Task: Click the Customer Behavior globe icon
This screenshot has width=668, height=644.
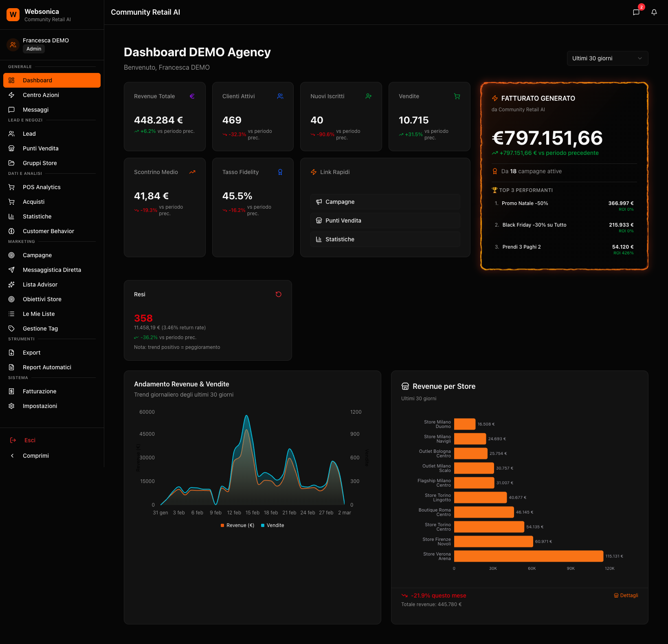Action: click(x=11, y=231)
